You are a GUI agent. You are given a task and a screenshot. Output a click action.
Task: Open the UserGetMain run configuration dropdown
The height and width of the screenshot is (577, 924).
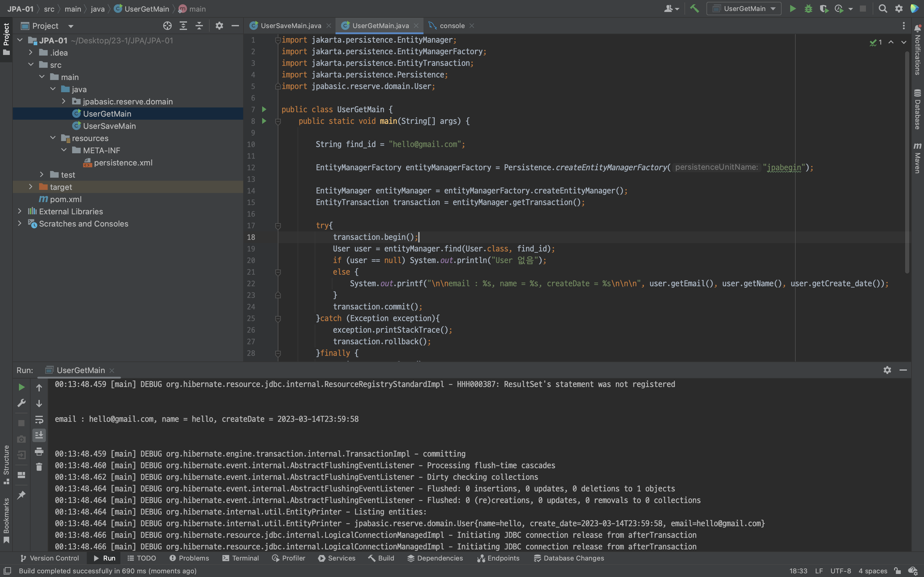(744, 9)
